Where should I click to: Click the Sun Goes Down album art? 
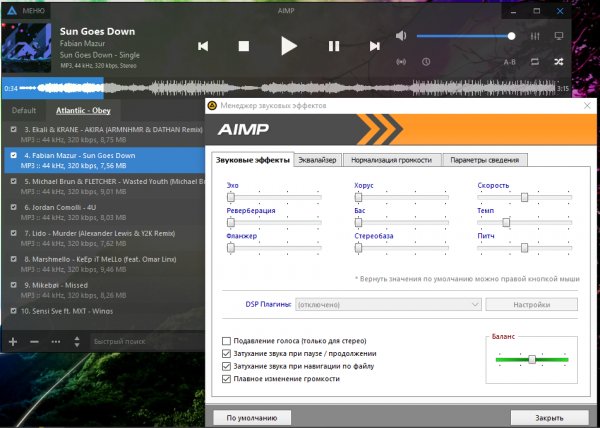(x=26, y=47)
